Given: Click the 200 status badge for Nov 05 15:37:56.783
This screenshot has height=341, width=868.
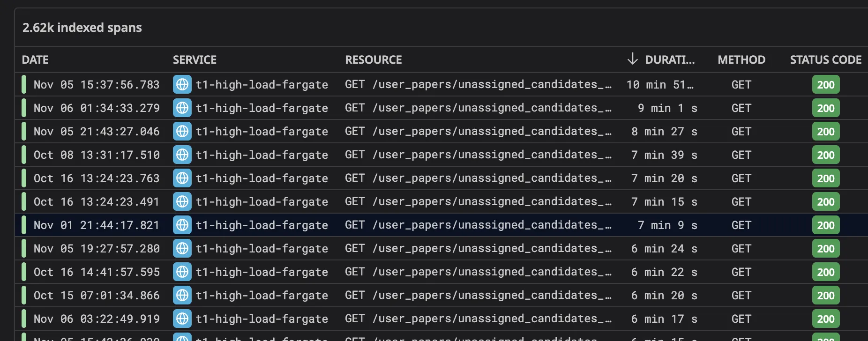Looking at the screenshot, I should (826, 85).
